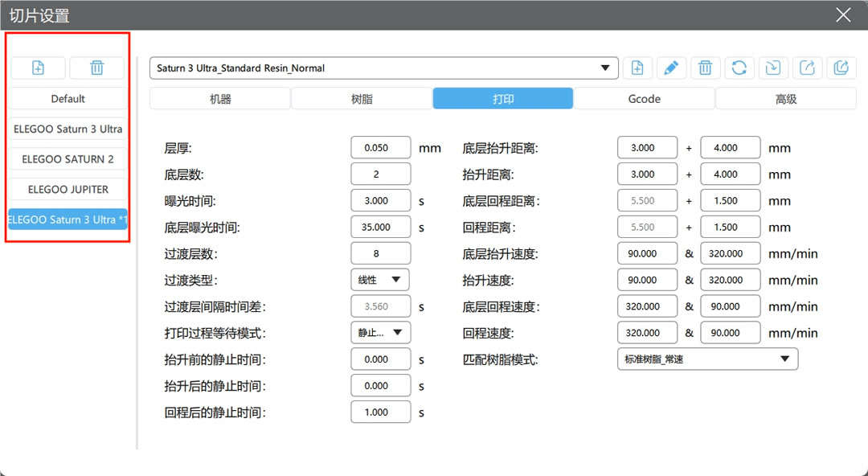Add a new machine profile in sidebar
The width and height of the screenshot is (868, 476).
(x=38, y=68)
